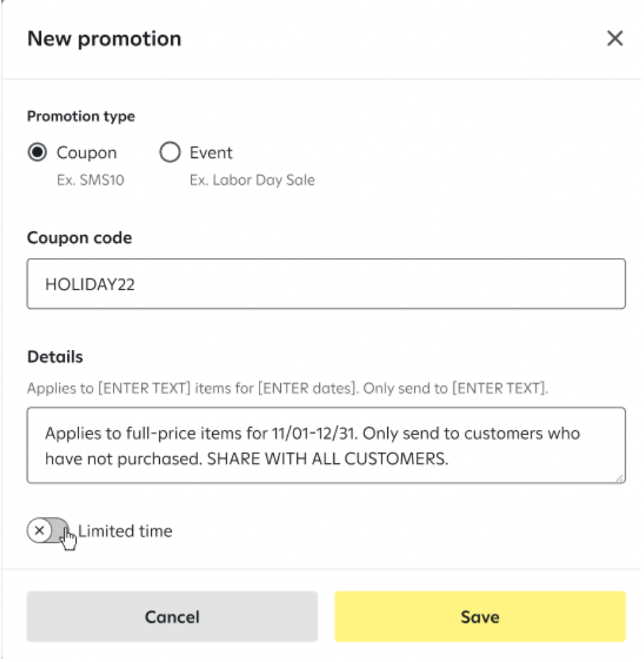Click the "Ex. SMS10" example text
Viewport: 644px width, 662px height.
click(x=90, y=181)
